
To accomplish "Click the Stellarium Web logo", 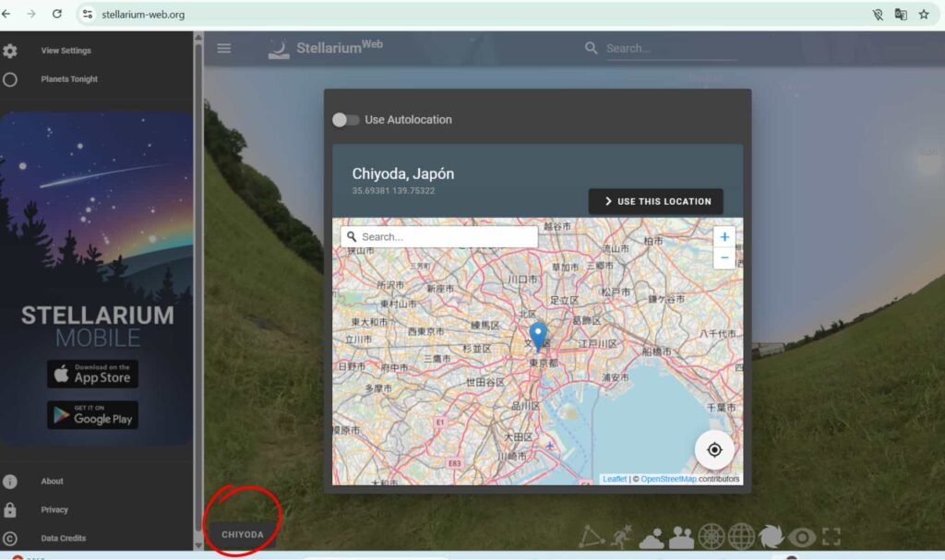I will (x=325, y=48).
